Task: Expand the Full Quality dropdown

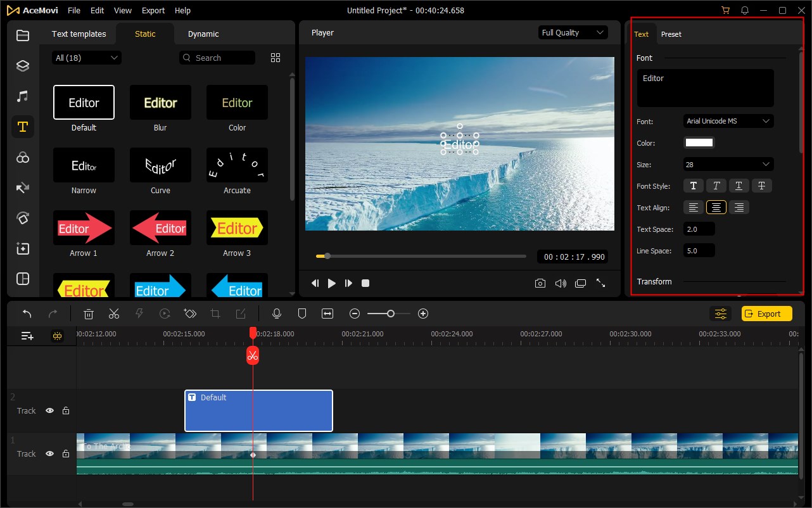Action: 573,33
